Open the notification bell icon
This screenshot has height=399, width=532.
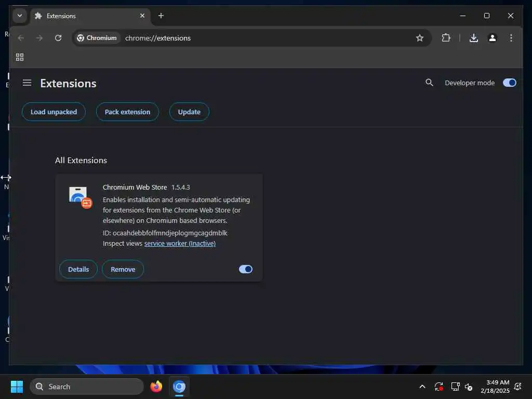tap(518, 387)
